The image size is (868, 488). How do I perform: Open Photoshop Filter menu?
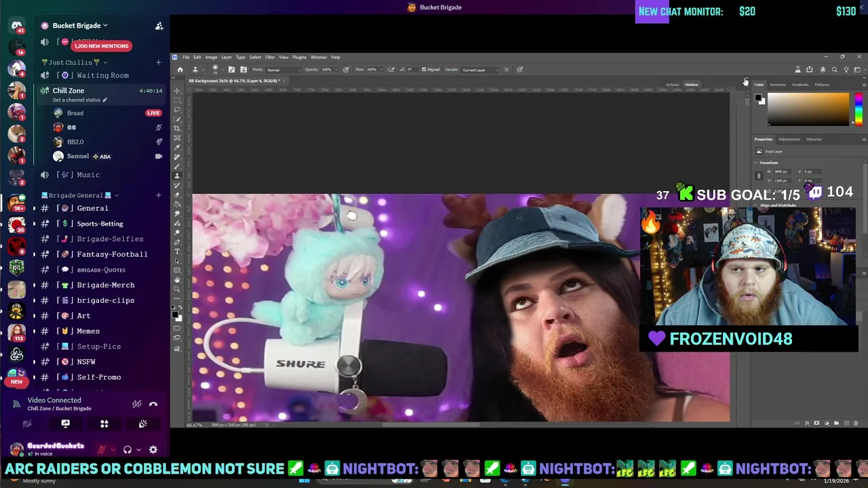(x=270, y=57)
